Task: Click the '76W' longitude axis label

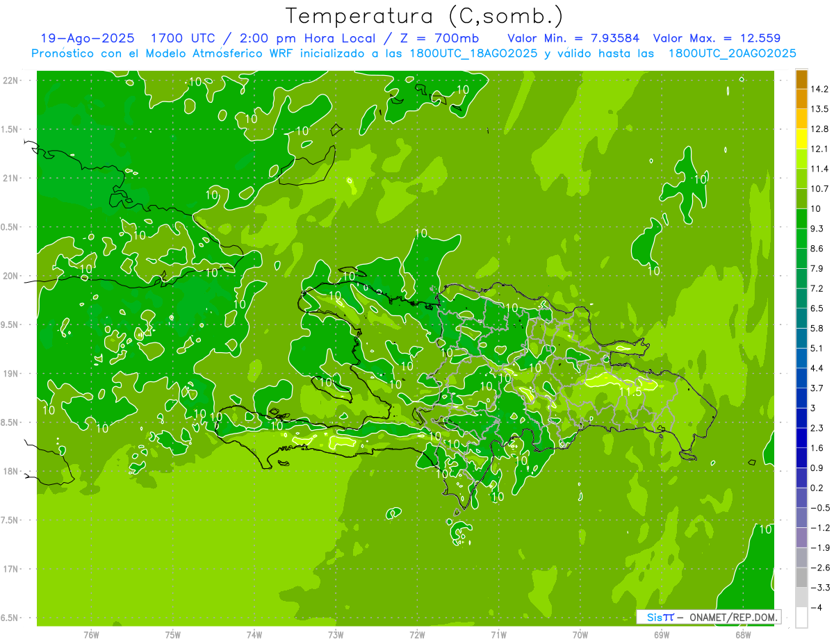Action: click(91, 635)
